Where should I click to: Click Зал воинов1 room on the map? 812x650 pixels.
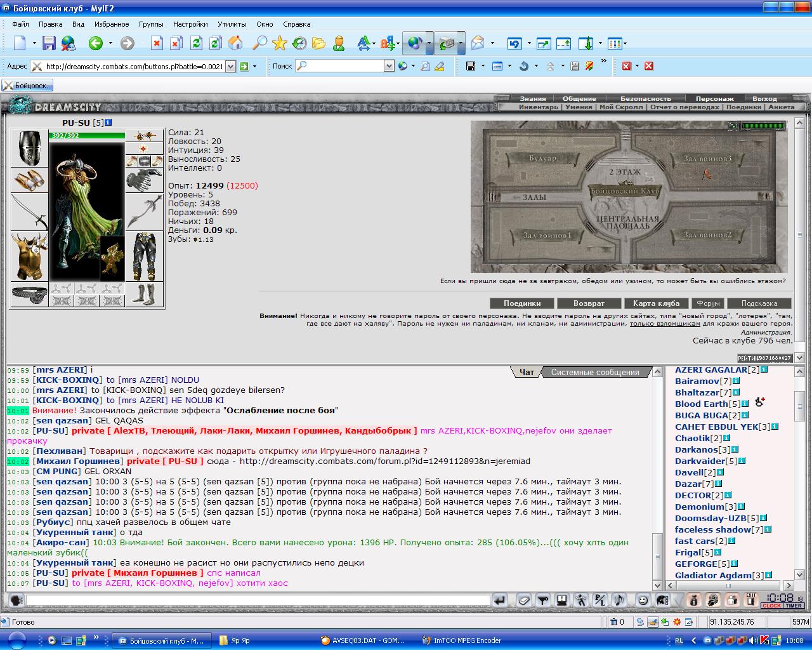pyautogui.click(x=547, y=235)
